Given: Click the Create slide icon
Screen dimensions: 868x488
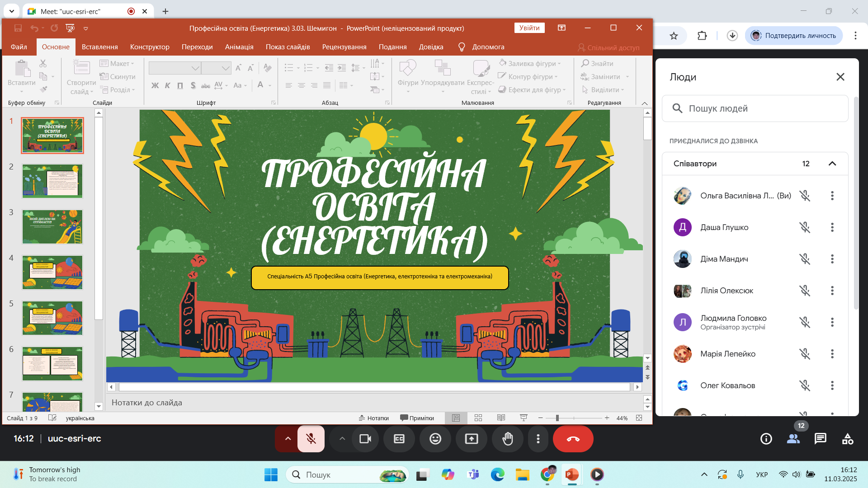Looking at the screenshot, I should coord(81,68).
